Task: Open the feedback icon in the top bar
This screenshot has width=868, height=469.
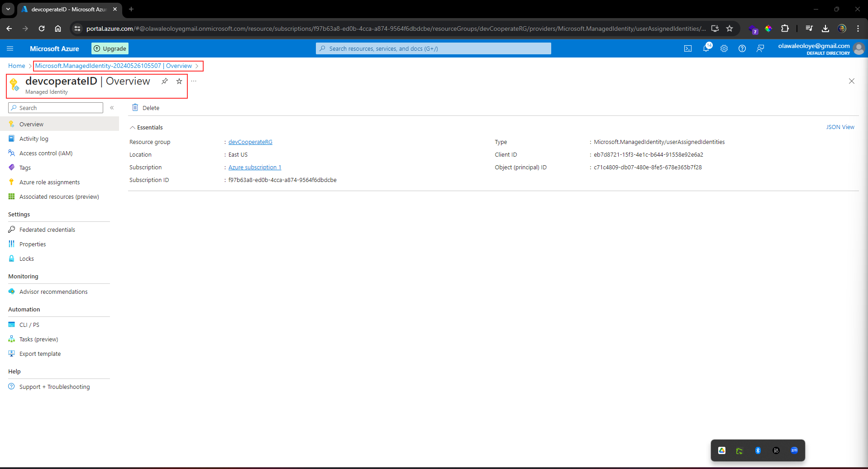Action: [760, 48]
